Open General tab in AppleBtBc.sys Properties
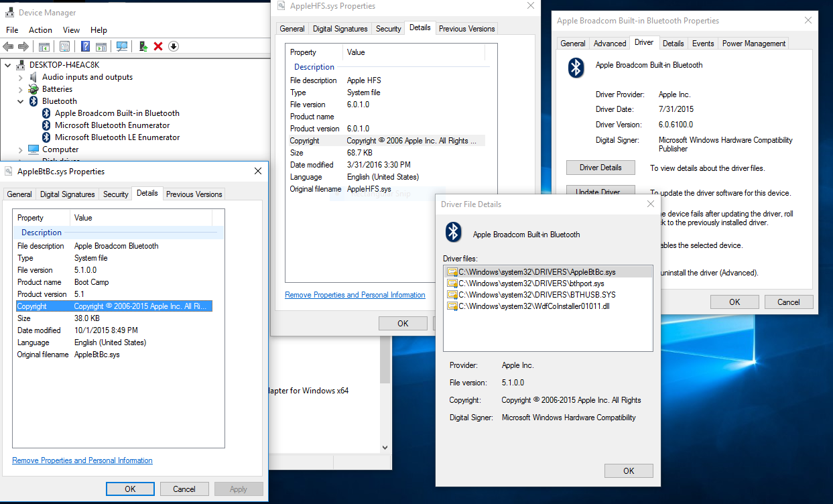 19,194
